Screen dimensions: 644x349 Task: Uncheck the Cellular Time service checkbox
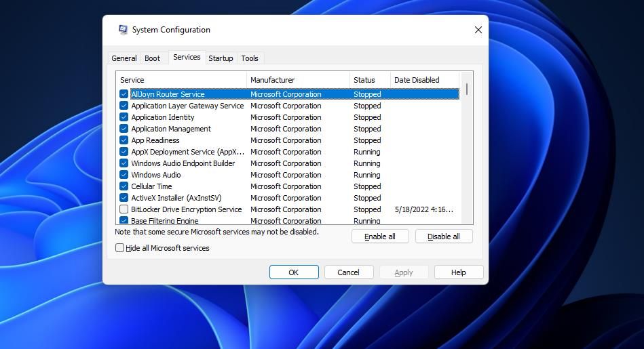[x=124, y=186]
